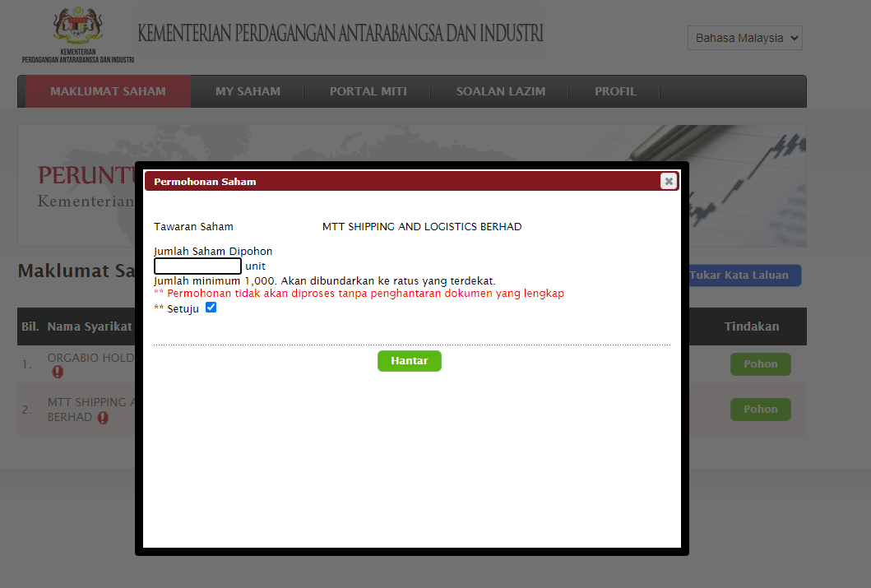Open the Bahasa Malaysia language dropdown
871x588 pixels.
744,38
